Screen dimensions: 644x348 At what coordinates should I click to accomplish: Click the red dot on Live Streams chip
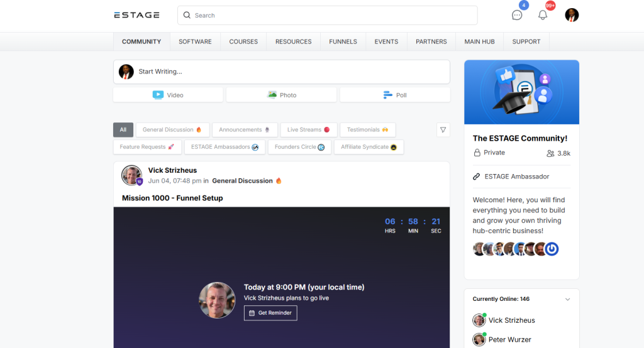(x=327, y=129)
